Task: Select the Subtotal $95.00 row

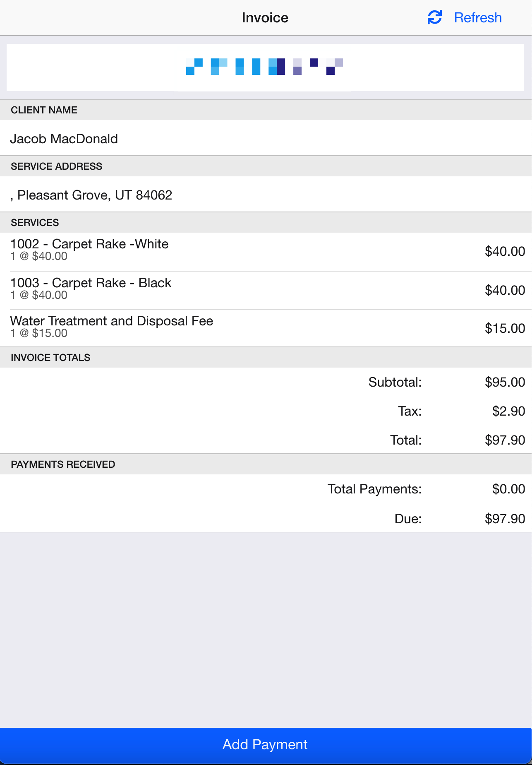Action: [x=266, y=382]
